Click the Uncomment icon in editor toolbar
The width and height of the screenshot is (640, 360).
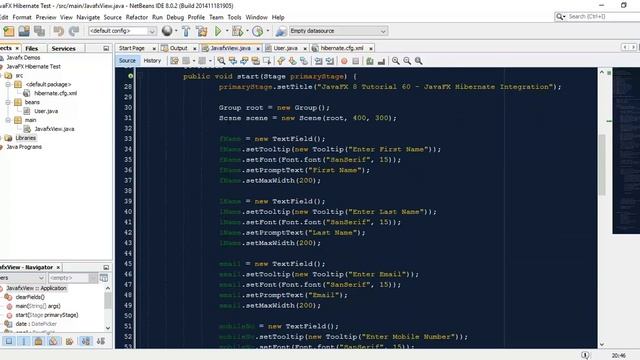coord(381,61)
